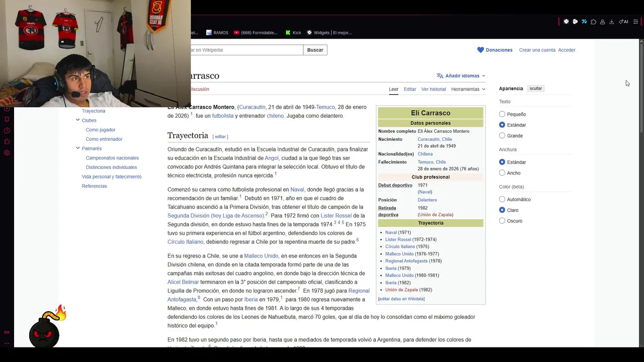Image resolution: width=644 pixels, height=362 pixels.
Task: Open the GX corner icon at sidebar bottom
Action: click(x=7, y=332)
